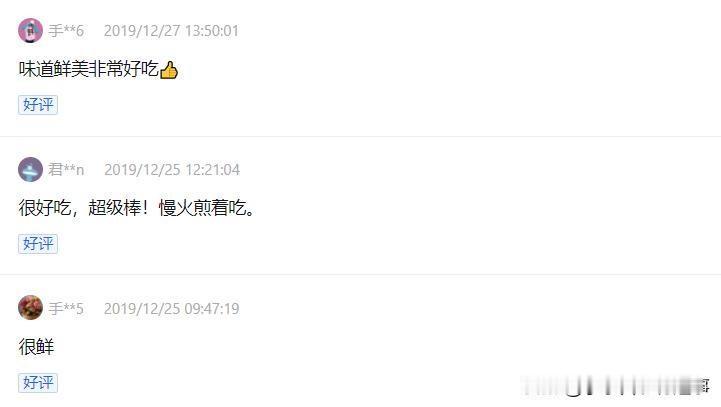Select the 好评 tag under 很鲜 review
This screenshot has width=721, height=407.
[x=38, y=383]
